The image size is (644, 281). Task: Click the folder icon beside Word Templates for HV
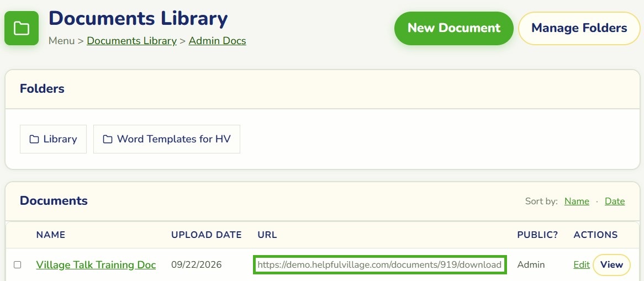click(108, 139)
